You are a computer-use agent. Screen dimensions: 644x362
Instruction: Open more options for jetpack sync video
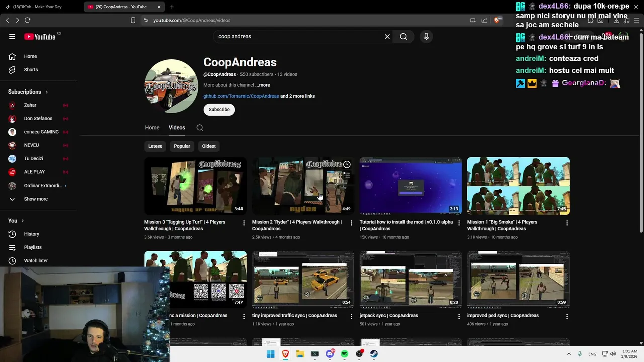pos(459,316)
